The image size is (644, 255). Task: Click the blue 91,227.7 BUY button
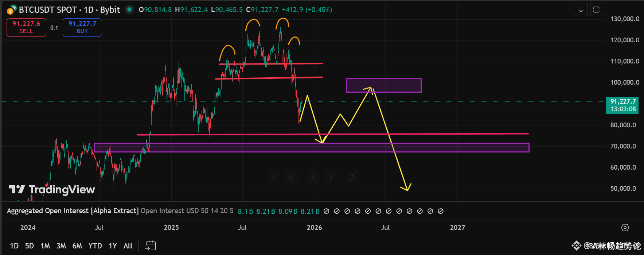(82, 27)
